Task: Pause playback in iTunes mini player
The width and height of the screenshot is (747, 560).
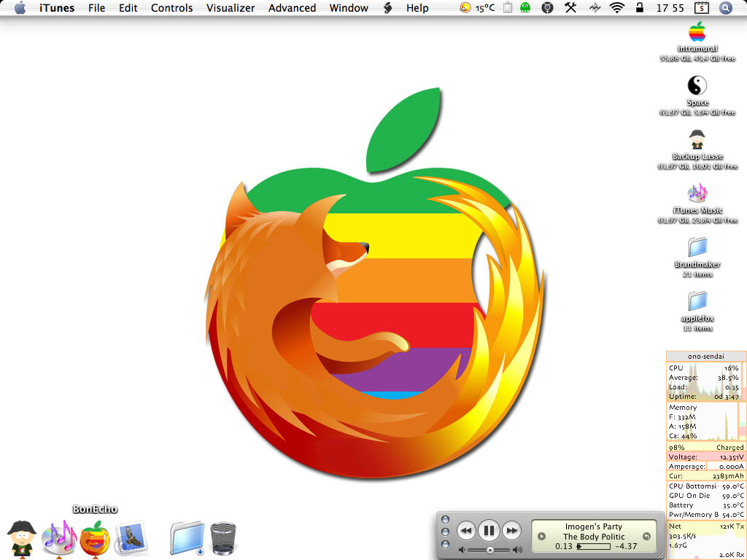Action: pos(489,531)
